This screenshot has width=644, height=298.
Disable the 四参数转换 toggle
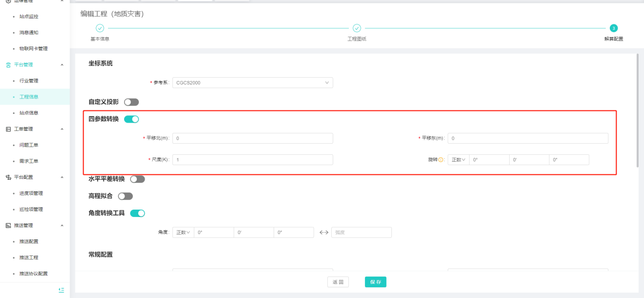pos(131,119)
